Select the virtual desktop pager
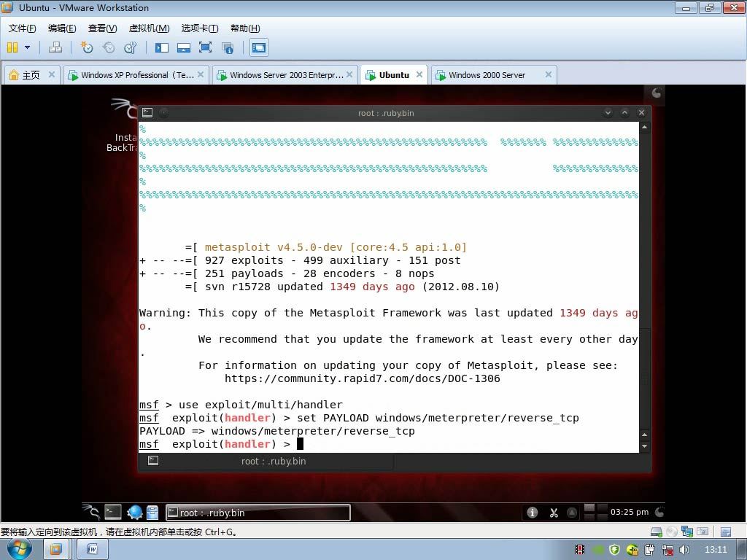Viewport: 747px width, 560px height. [595, 513]
